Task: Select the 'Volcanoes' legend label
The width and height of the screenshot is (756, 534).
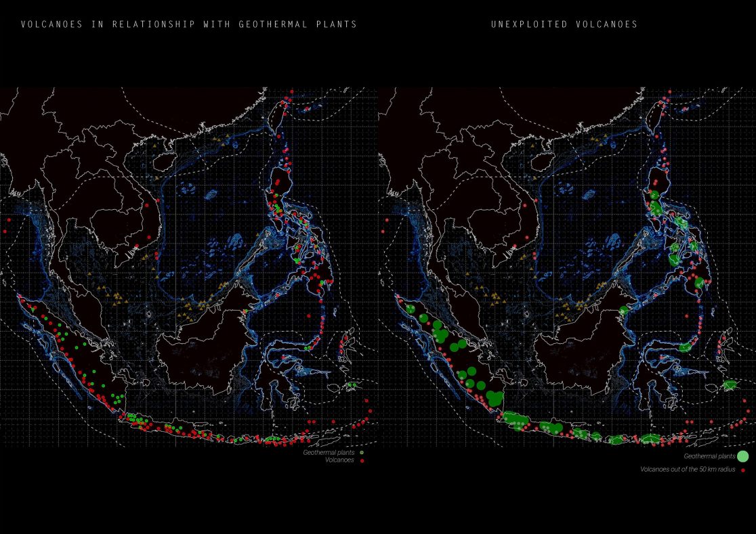Action: pos(341,460)
